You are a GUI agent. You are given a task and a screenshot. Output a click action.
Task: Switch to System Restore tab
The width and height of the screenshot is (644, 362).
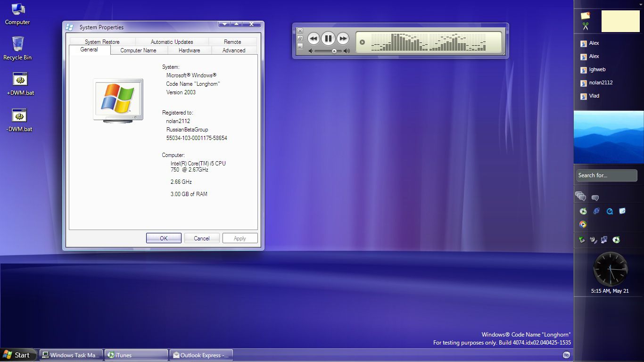tap(102, 41)
